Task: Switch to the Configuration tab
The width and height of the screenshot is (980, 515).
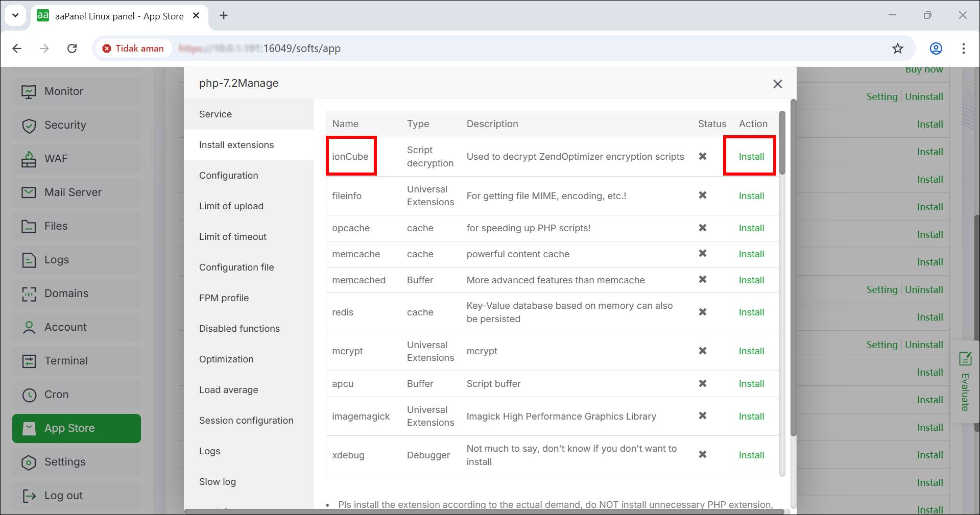Action: 228,176
